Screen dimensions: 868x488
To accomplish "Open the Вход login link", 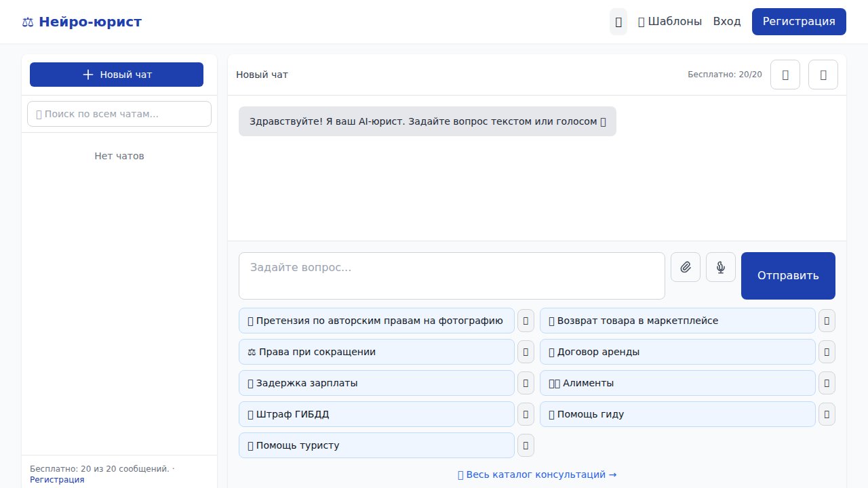I will coord(727,22).
